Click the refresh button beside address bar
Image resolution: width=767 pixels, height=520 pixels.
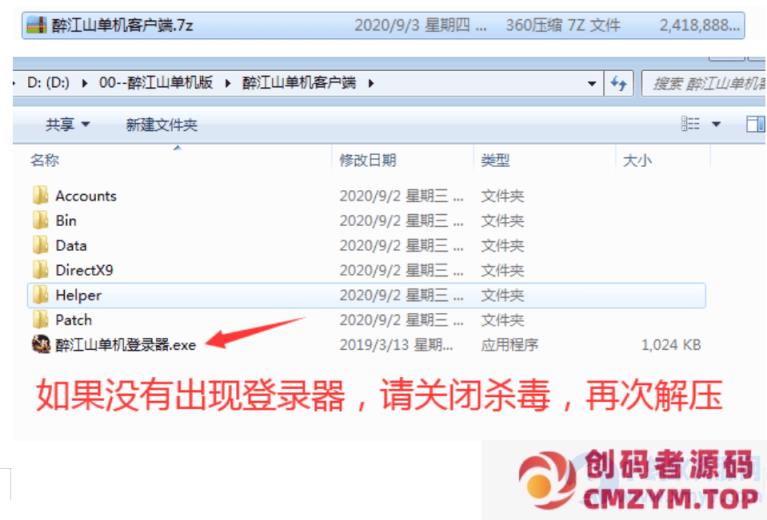pyautogui.click(x=619, y=84)
